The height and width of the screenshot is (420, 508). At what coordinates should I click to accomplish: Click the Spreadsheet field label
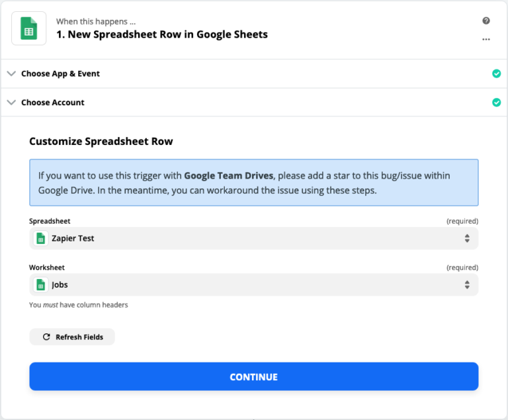50,221
